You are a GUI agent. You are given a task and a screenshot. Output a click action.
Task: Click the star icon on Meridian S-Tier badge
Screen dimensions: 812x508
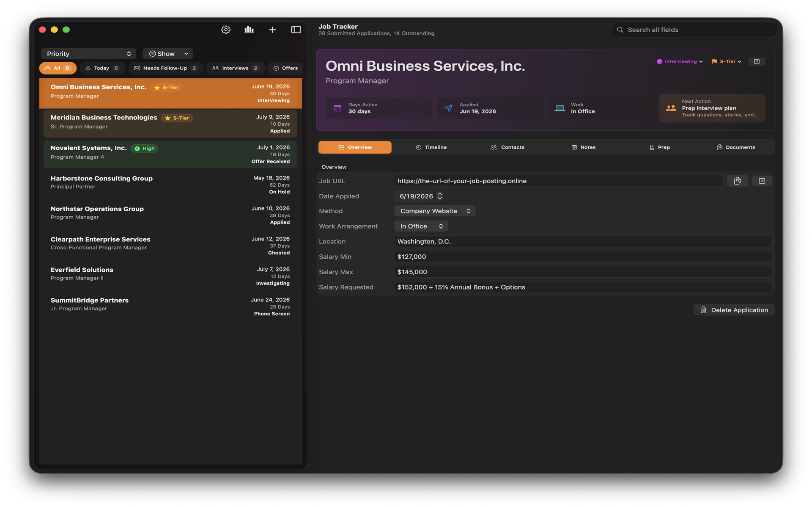(x=167, y=118)
